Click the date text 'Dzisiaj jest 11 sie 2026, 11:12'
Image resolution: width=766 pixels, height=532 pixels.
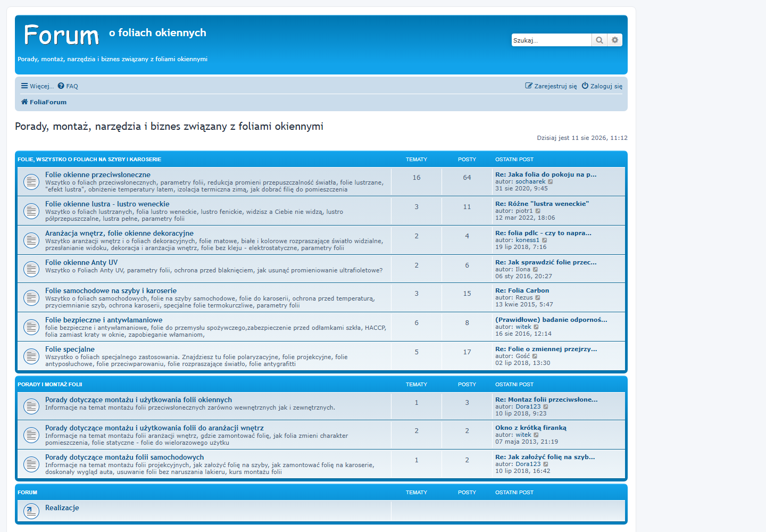point(582,138)
